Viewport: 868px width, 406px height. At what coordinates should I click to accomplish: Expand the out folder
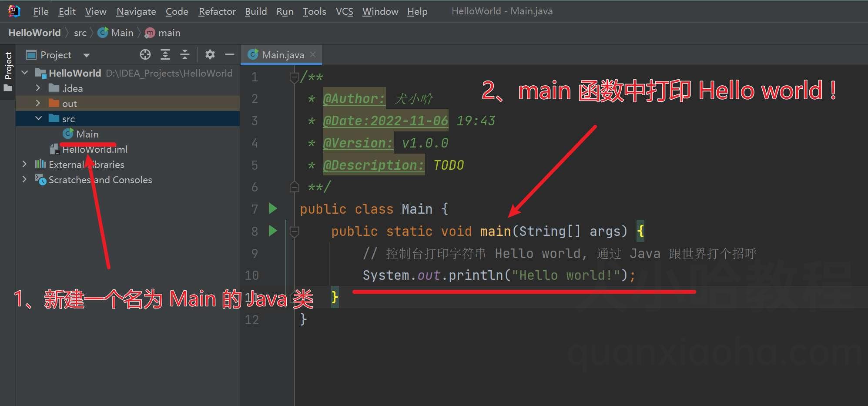pyautogui.click(x=38, y=104)
